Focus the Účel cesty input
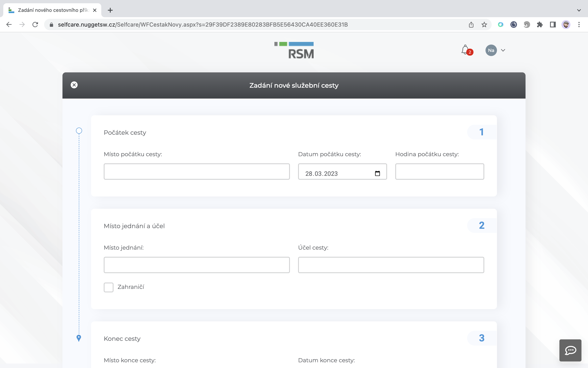 (x=391, y=265)
